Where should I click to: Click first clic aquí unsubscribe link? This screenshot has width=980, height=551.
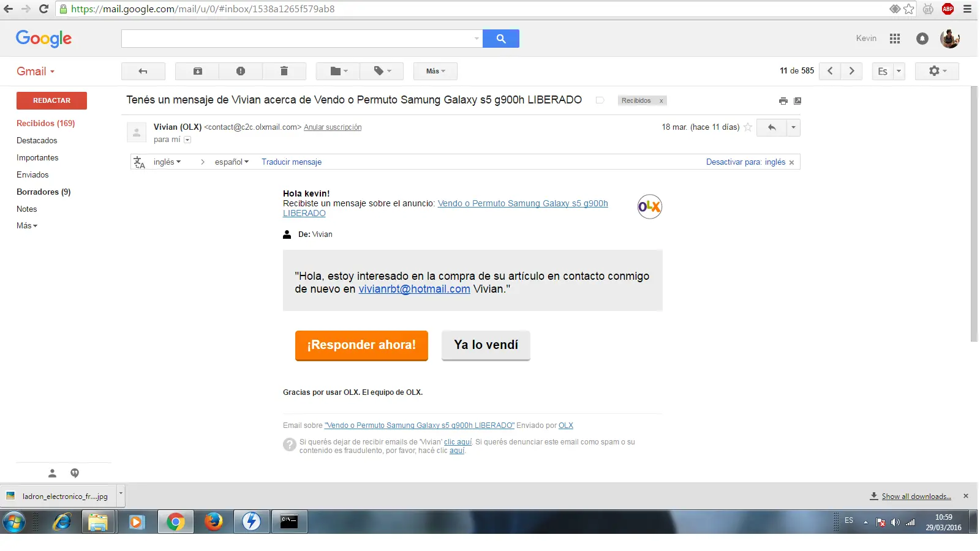tap(458, 442)
